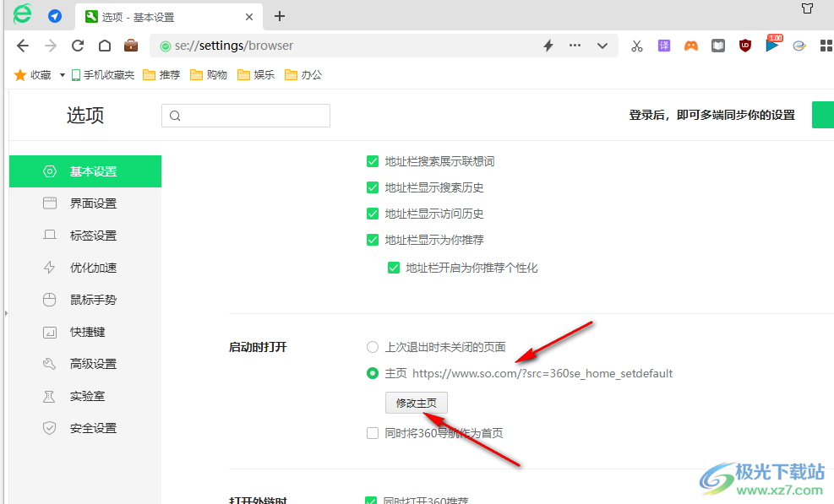
Task: Go back with the back arrow
Action: (23, 46)
